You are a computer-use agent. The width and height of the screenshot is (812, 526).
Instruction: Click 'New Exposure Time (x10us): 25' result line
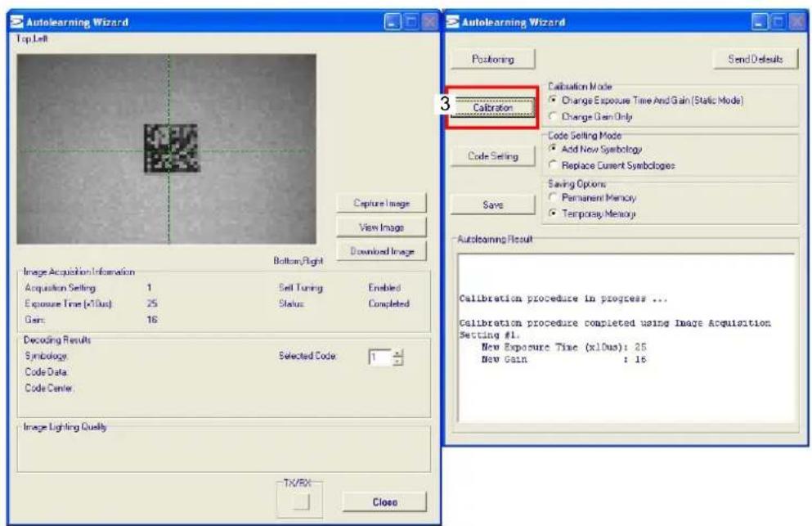[564, 347]
